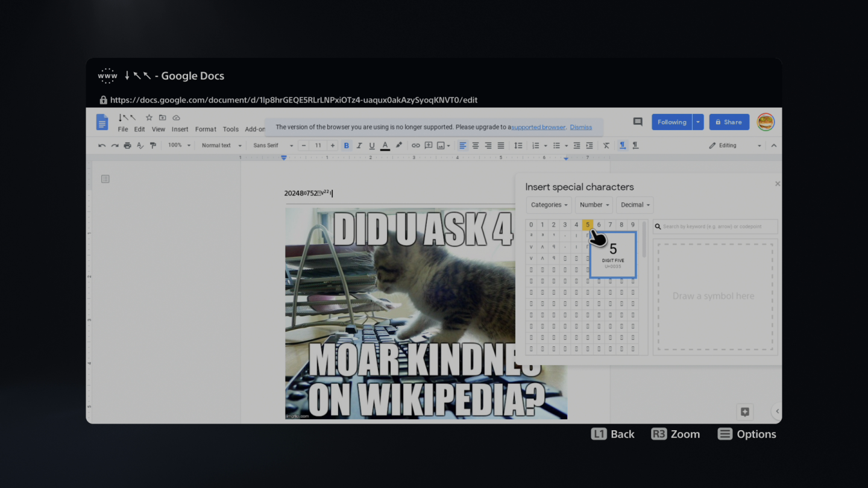Set left text alignment
The image size is (868, 488).
point(463,145)
